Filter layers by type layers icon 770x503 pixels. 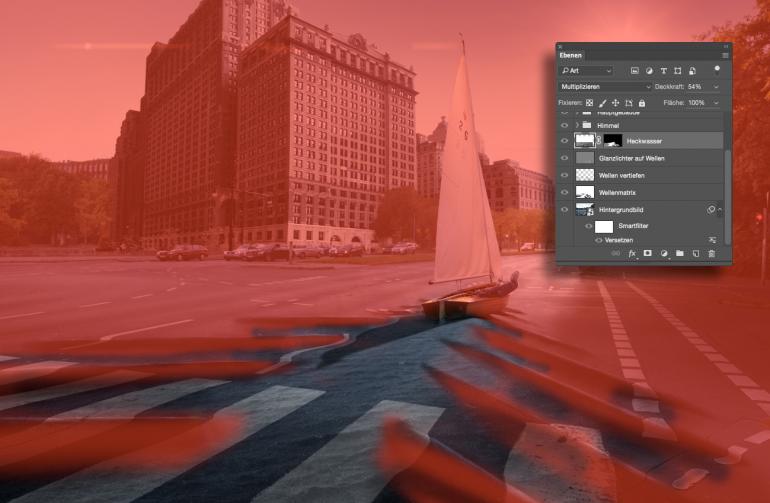click(x=663, y=71)
